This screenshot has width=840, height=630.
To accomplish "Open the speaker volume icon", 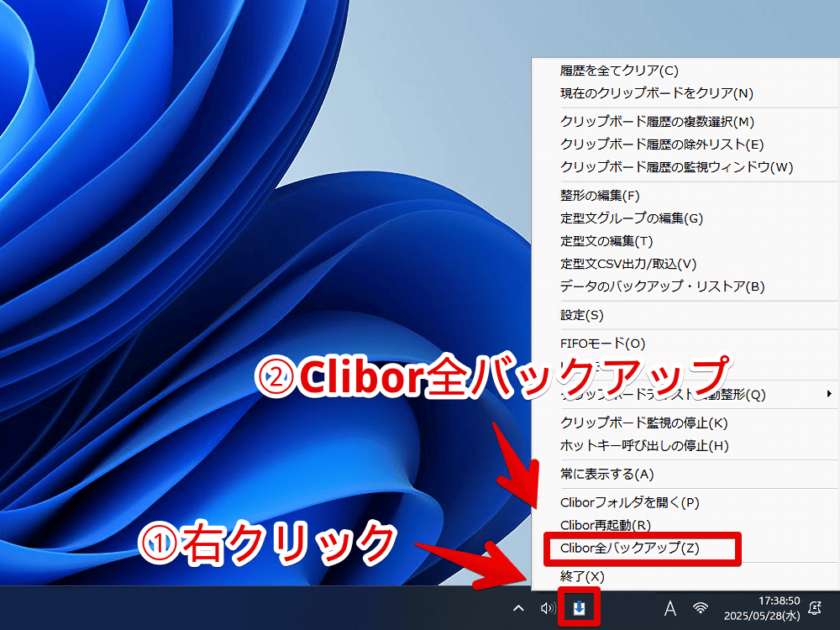I will (548, 608).
